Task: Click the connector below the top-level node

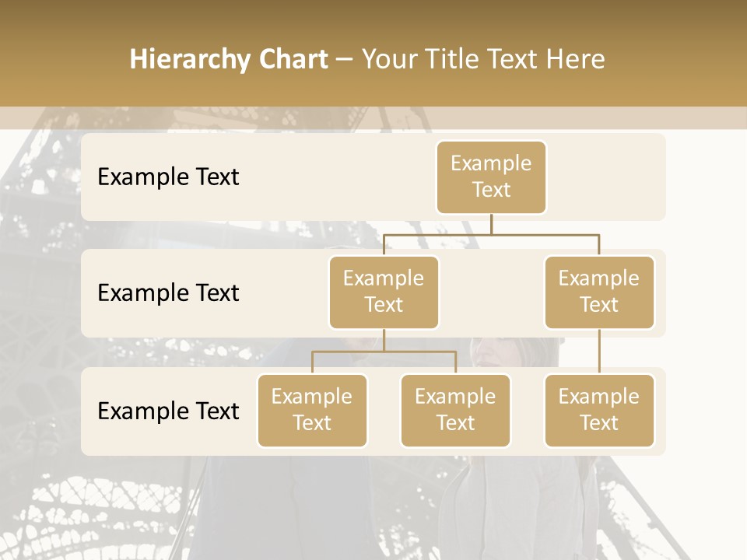Action: tap(491, 224)
